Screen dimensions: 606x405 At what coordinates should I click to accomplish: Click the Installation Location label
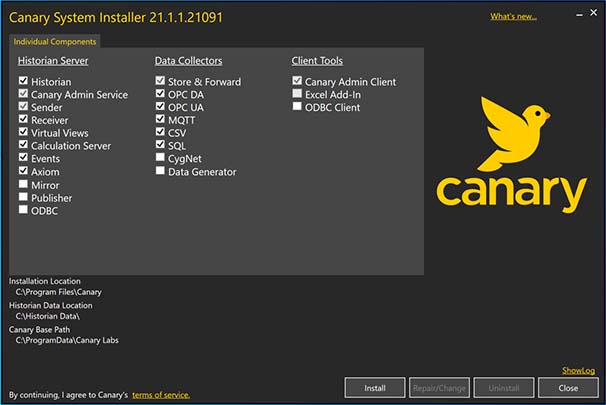pos(45,281)
